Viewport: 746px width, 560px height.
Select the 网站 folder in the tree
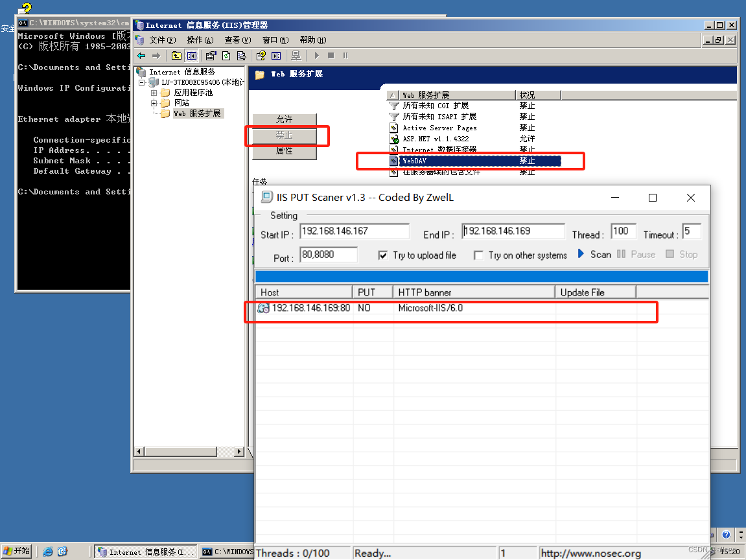[181, 103]
